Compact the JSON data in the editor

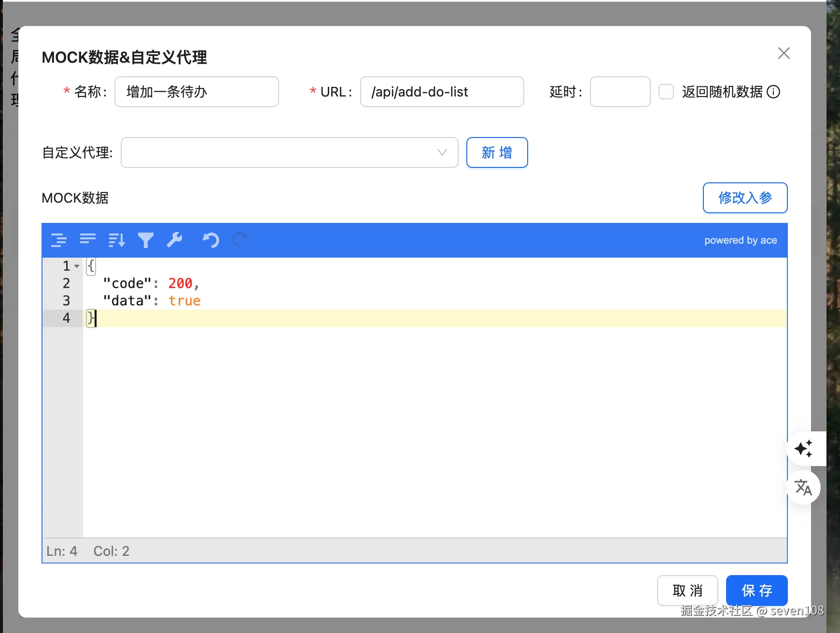point(88,240)
